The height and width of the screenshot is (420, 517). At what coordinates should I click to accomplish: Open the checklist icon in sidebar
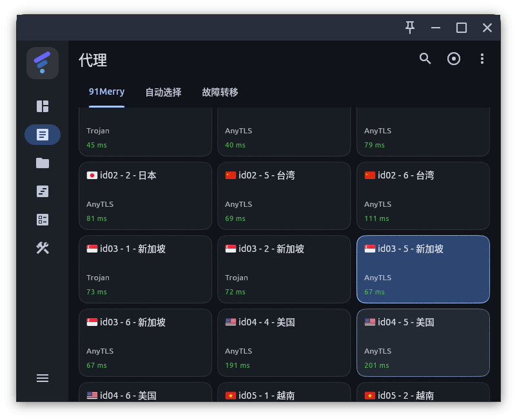(43, 220)
